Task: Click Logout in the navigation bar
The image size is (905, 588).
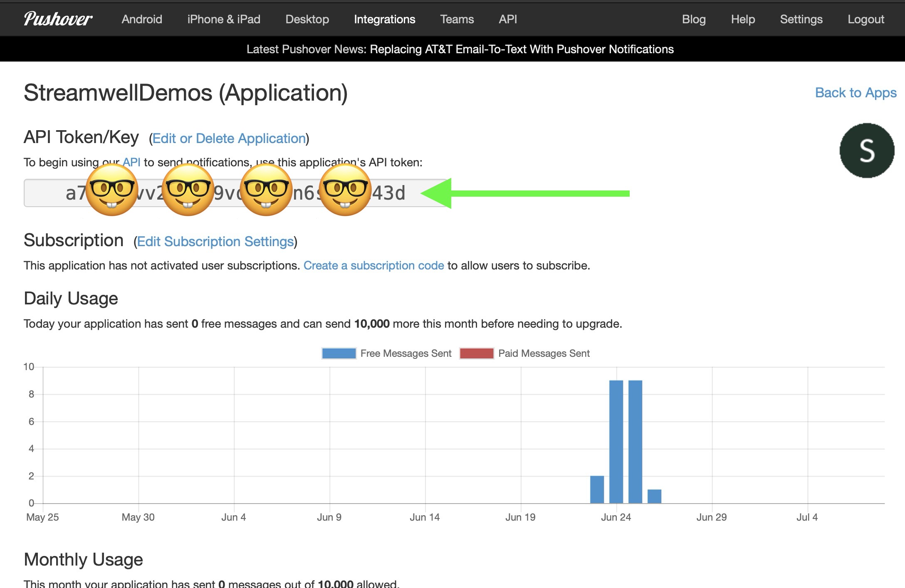Action: click(x=866, y=19)
